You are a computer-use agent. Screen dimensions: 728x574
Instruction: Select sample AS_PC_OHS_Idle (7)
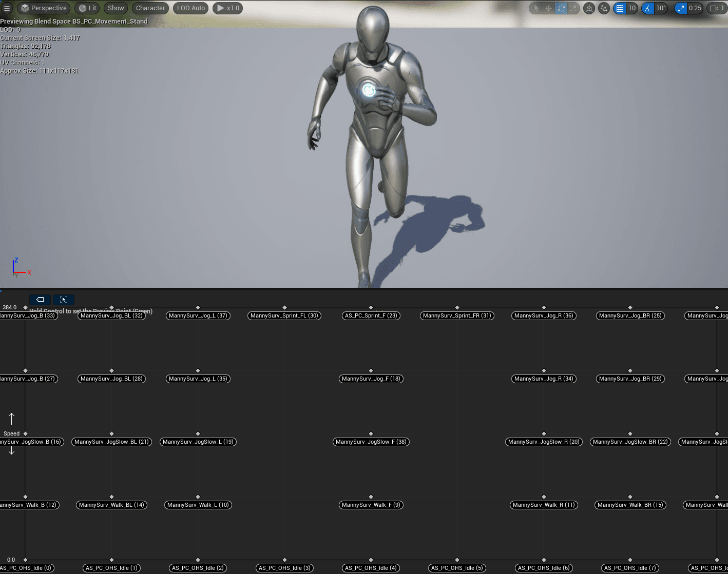(x=630, y=568)
